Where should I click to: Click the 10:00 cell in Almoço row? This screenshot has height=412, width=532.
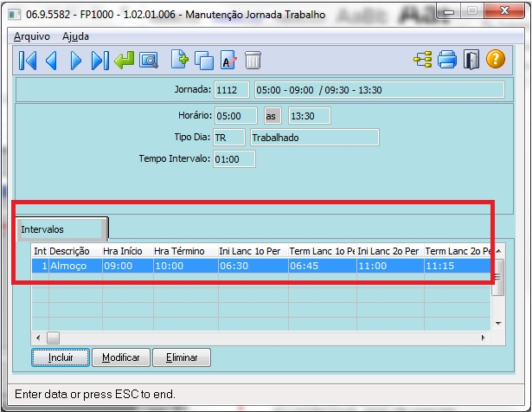[x=186, y=266]
